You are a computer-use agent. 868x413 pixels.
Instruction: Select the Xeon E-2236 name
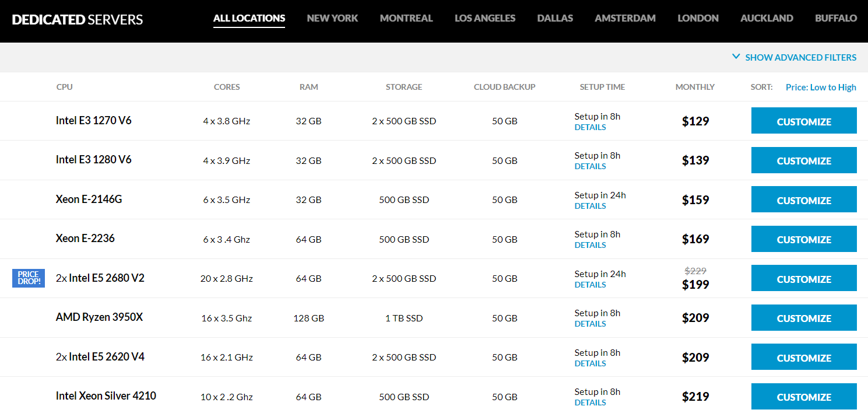point(86,239)
